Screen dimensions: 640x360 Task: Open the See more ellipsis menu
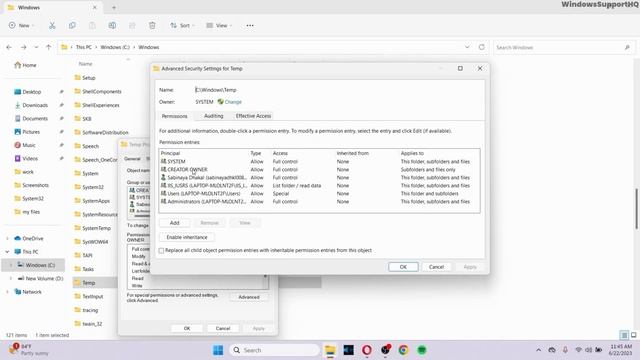(250, 25)
